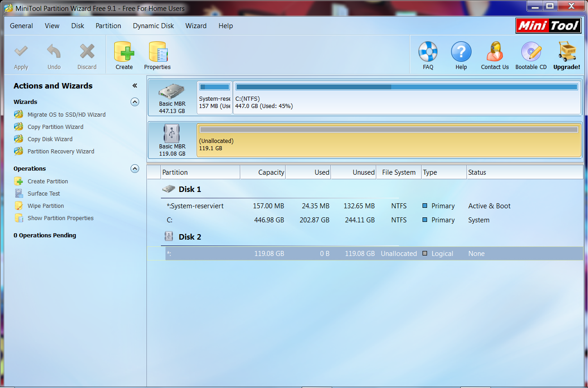Open the Partition menu

tap(108, 26)
